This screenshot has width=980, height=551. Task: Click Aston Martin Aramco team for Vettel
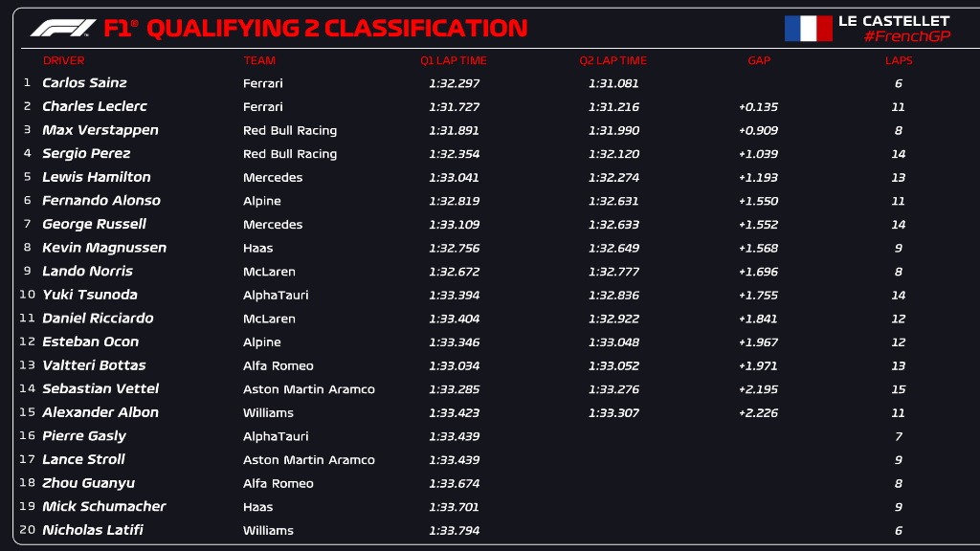coord(309,389)
